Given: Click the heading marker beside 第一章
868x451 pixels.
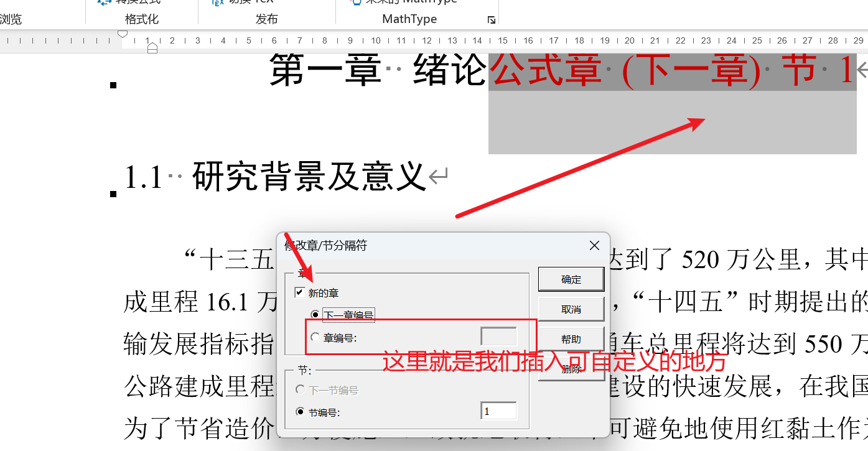Looking at the screenshot, I should [x=113, y=85].
